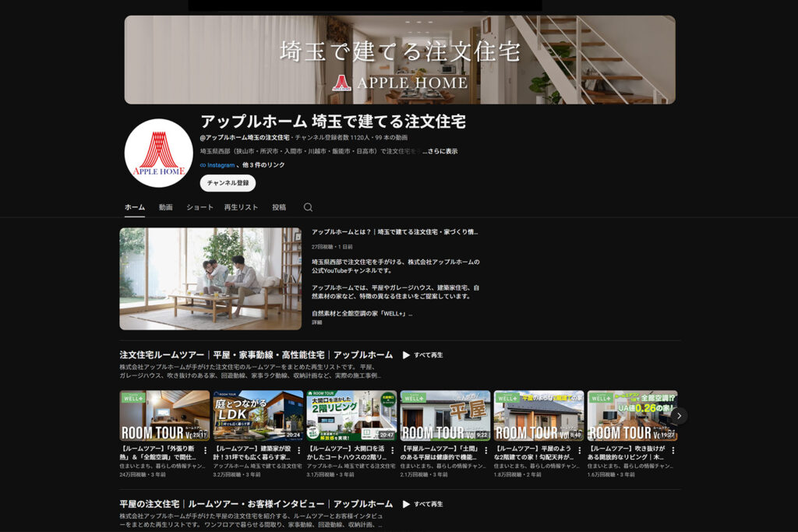Open options menu for 外張り断熱 video
Screen dimensions: 798x532
[205, 451]
